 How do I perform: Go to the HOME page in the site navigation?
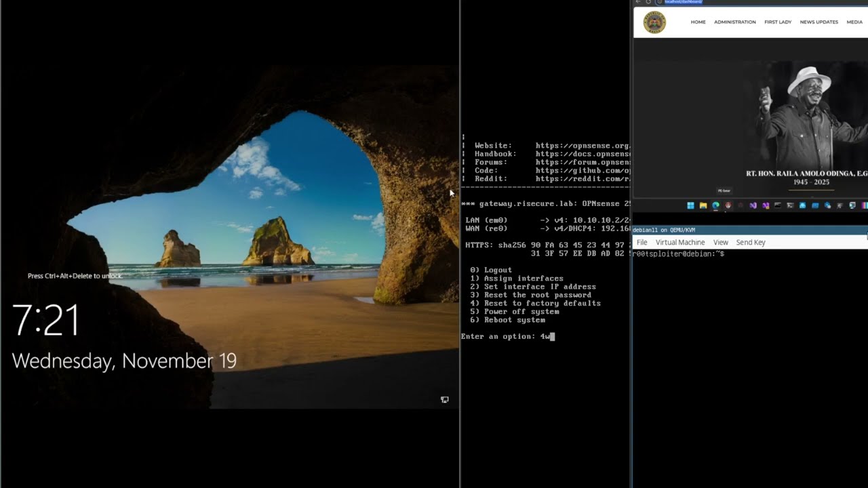click(x=698, y=22)
